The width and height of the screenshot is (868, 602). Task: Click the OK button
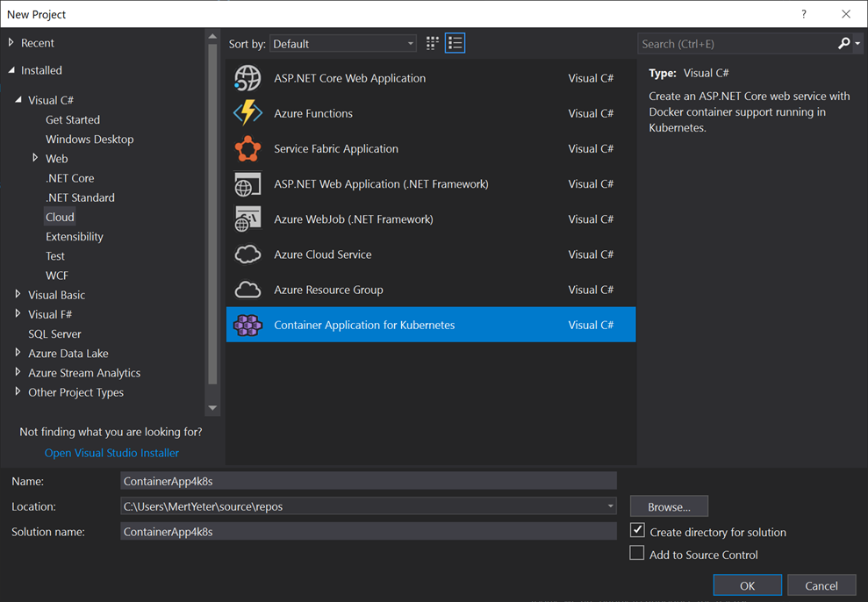(x=747, y=585)
